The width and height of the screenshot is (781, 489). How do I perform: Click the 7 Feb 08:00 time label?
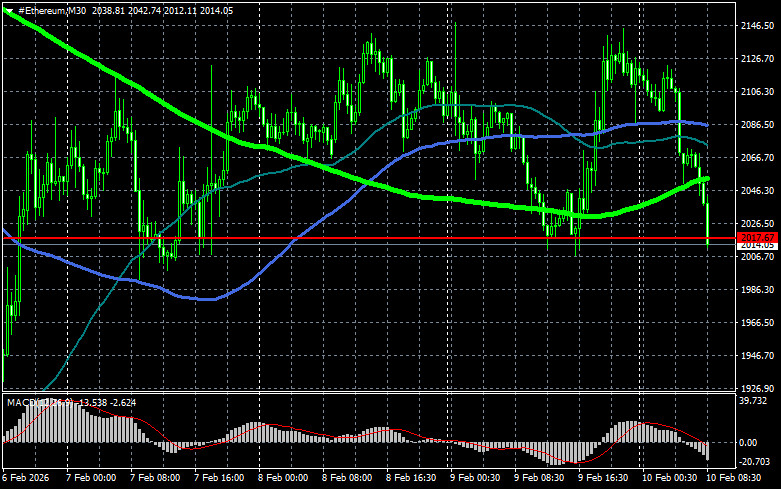(155, 478)
